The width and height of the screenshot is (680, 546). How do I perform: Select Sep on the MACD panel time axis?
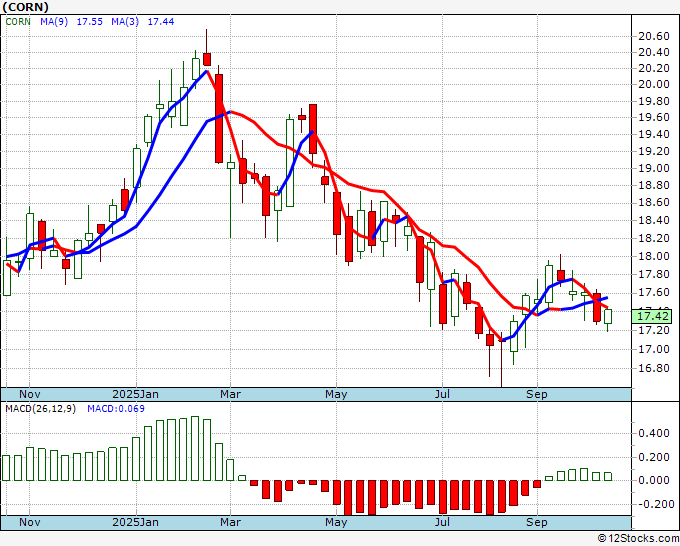(537, 522)
